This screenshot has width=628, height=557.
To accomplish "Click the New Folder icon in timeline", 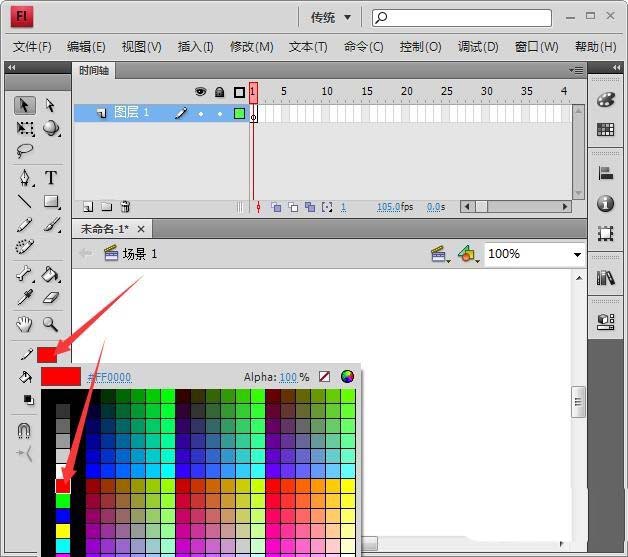I will (106, 207).
